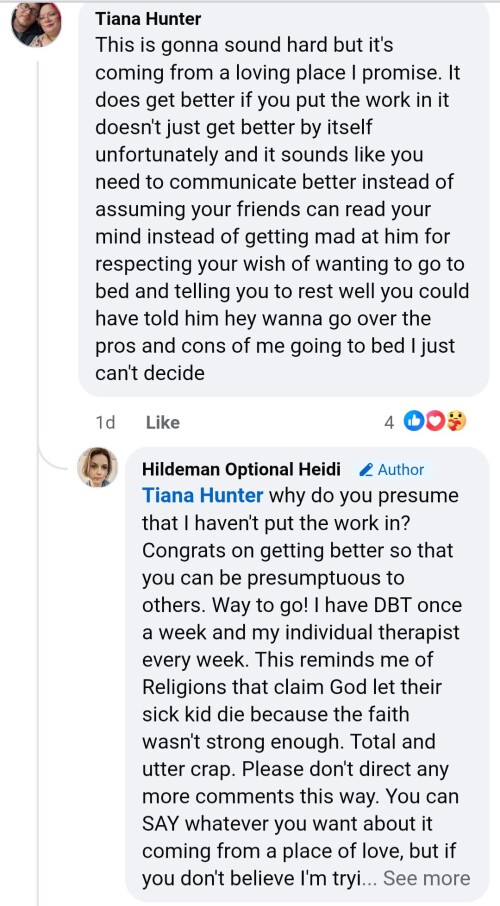500x906 pixels.
Task: Click the 'Religions that claim God' line
Action: [x=292, y=687]
